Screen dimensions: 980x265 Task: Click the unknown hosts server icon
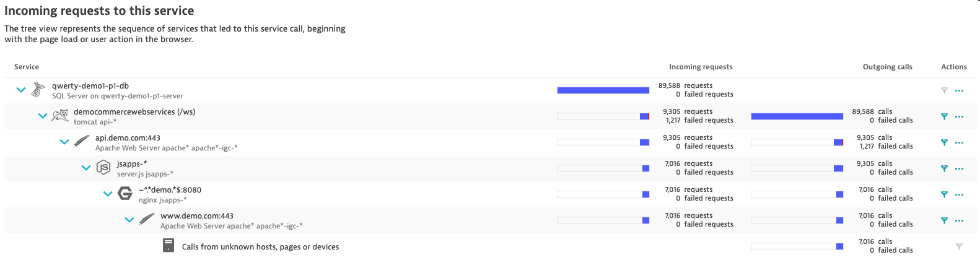coord(168,246)
